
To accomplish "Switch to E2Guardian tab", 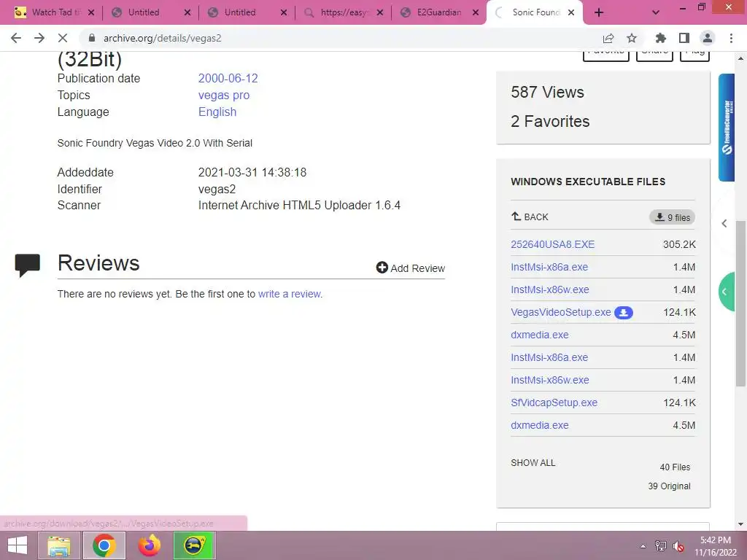I will [x=438, y=12].
